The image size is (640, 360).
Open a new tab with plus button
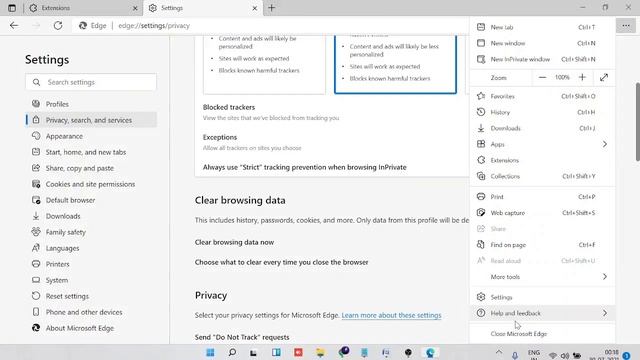[x=271, y=8]
